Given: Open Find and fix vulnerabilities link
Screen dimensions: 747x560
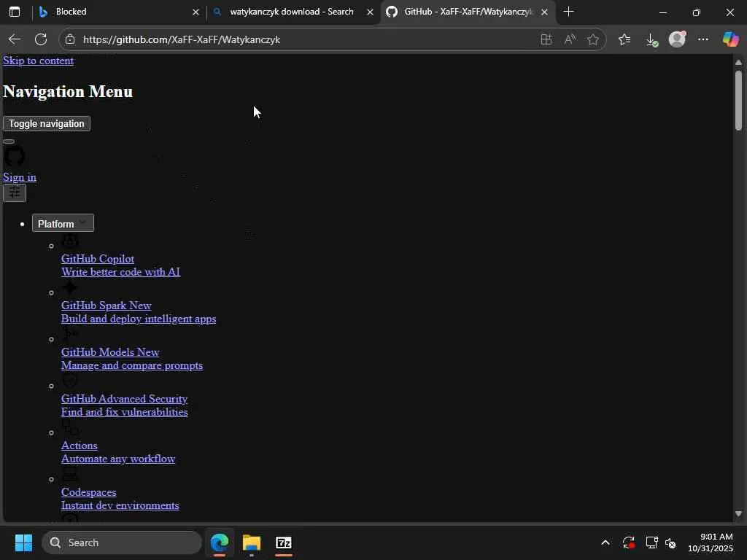Looking at the screenshot, I should 124,413.
